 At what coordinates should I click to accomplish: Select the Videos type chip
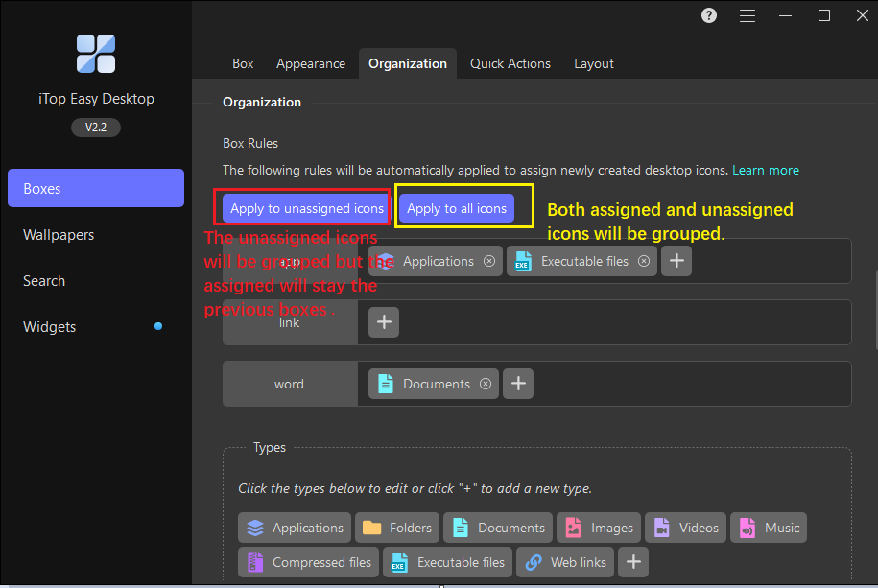click(686, 528)
